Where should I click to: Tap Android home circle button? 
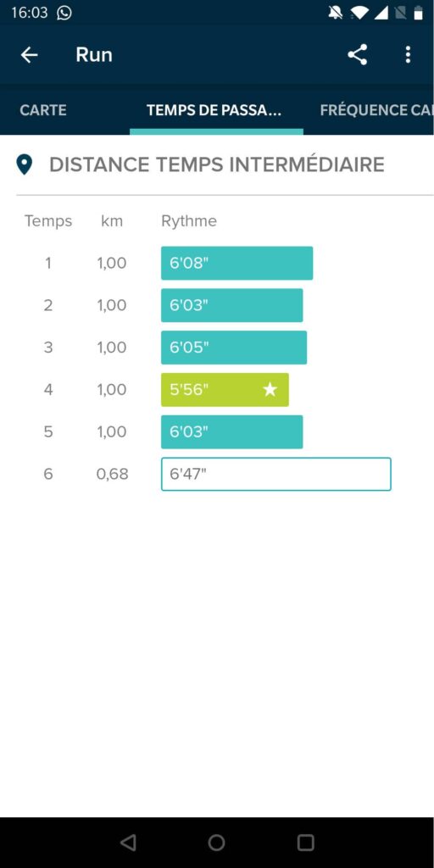(x=216, y=843)
